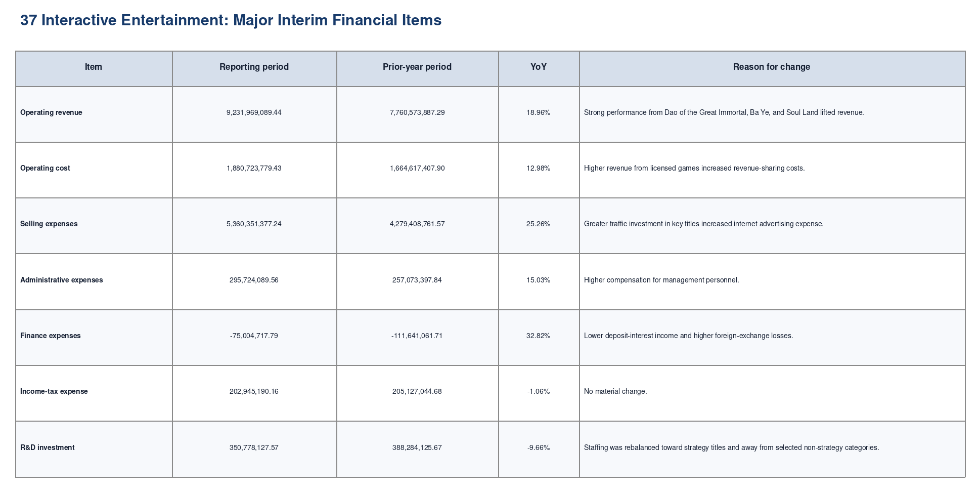This screenshot has height=492, width=980.
Task: Click the 9,231,969,089.44 reporting value
Action: [254, 112]
